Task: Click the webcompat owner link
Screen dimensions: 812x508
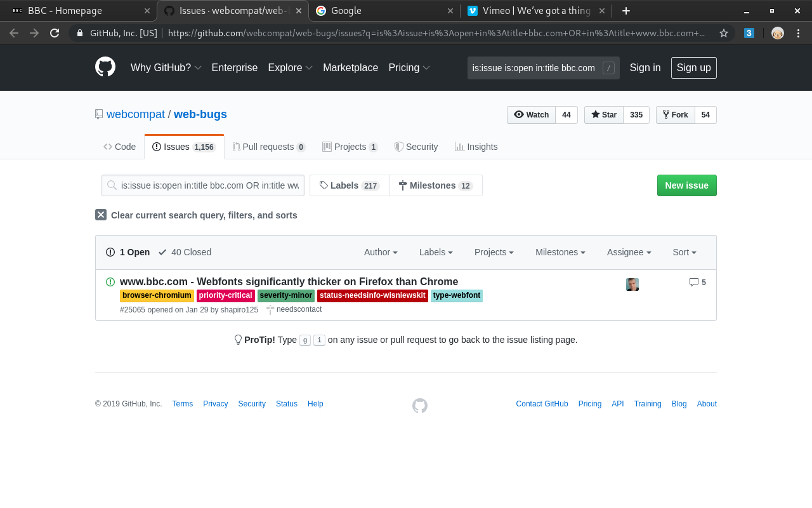Action: tap(136, 114)
